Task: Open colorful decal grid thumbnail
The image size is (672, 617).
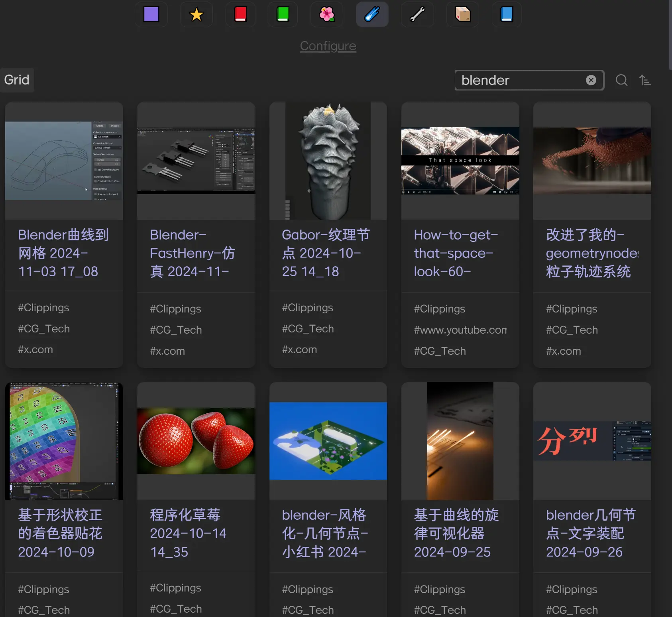Action: pyautogui.click(x=64, y=441)
